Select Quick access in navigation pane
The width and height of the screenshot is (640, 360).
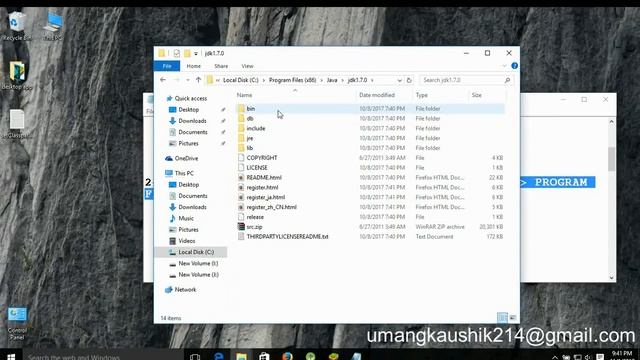[191, 98]
